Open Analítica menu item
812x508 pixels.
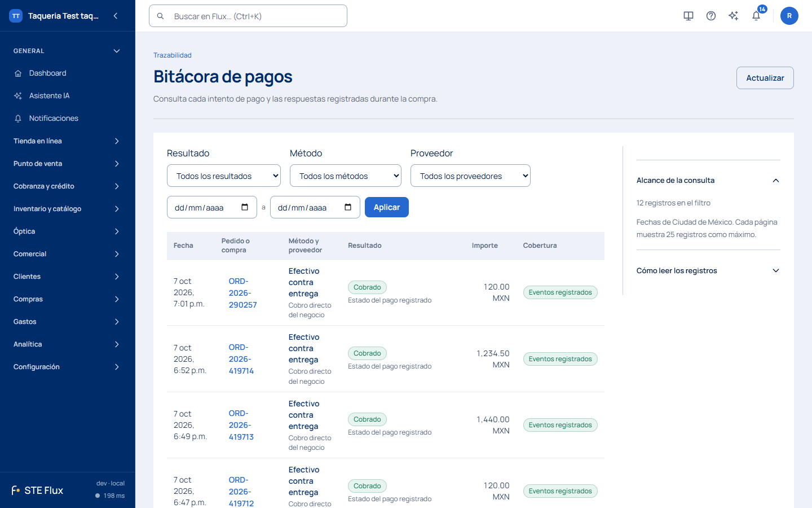click(68, 344)
